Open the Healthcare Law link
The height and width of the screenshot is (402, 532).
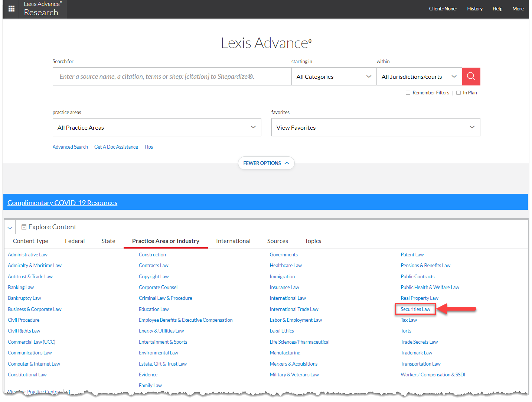tap(286, 265)
